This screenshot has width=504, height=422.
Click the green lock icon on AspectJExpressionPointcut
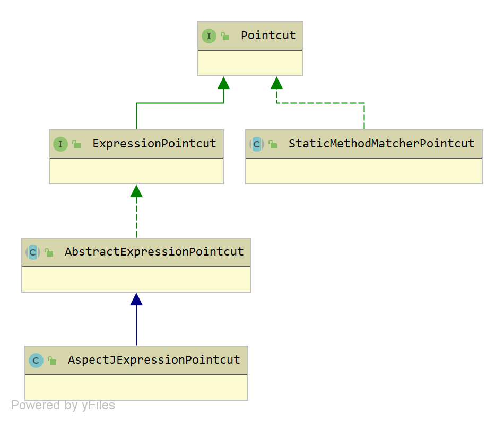52,361
